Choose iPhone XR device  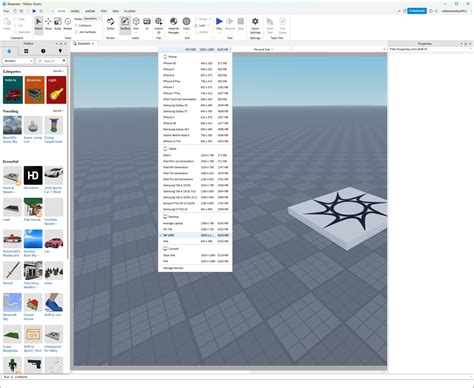[x=195, y=123]
